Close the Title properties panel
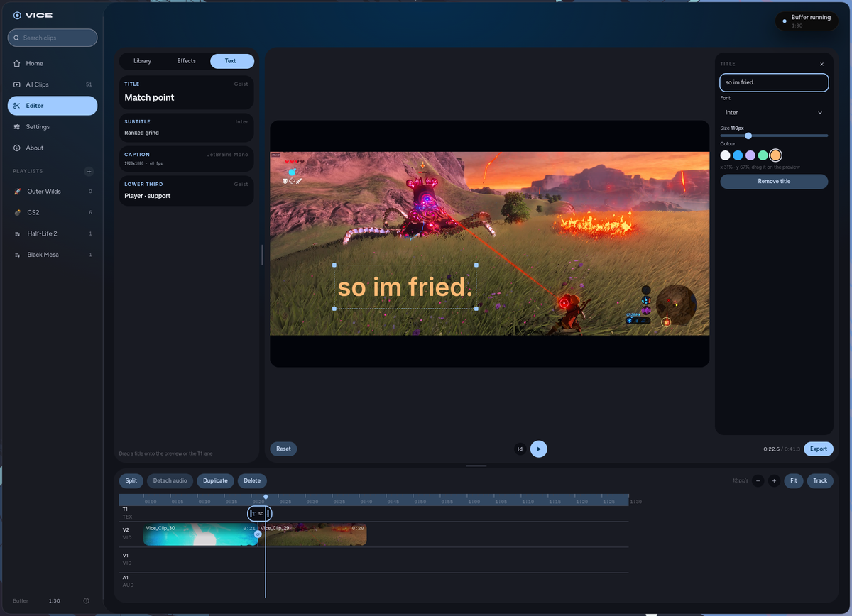 click(822, 64)
